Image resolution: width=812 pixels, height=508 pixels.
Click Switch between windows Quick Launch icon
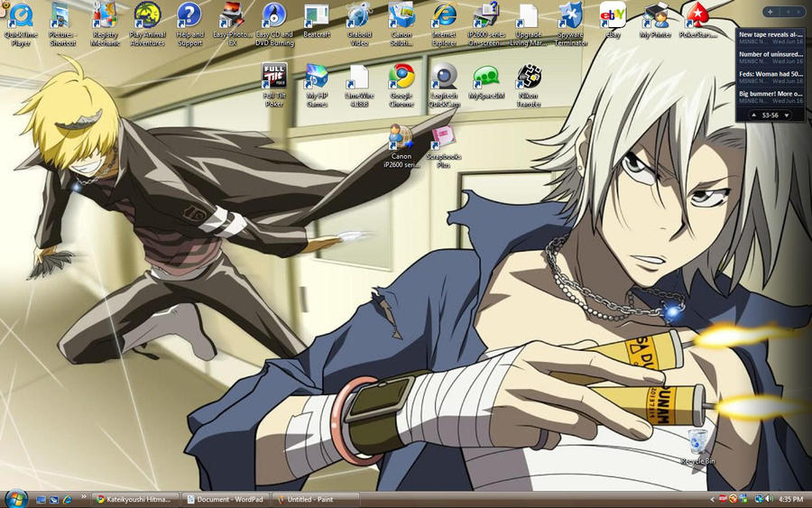point(54,500)
